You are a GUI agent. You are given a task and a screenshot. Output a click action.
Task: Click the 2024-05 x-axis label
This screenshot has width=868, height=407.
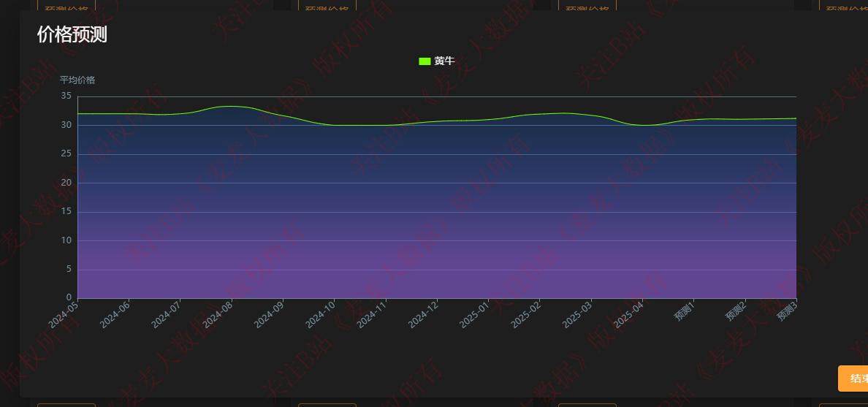(x=64, y=314)
